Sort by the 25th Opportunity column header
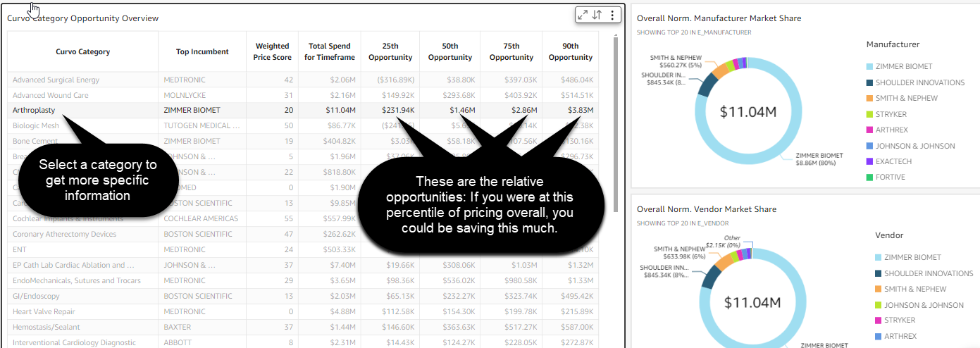The image size is (980, 348). [x=390, y=51]
